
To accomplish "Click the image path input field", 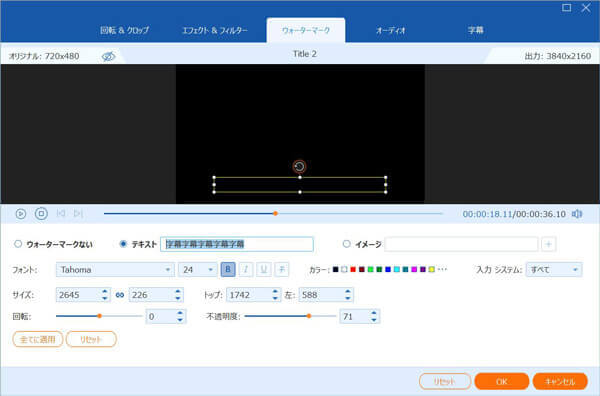I will (x=461, y=244).
